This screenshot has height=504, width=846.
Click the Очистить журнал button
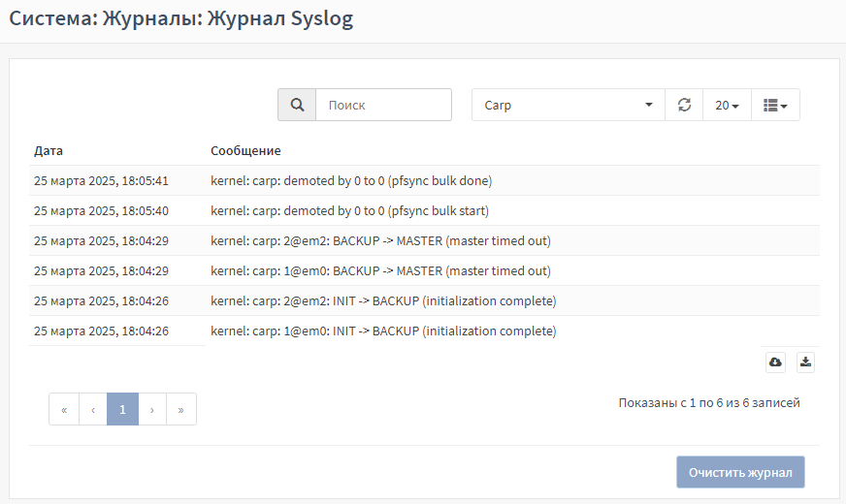(740, 472)
